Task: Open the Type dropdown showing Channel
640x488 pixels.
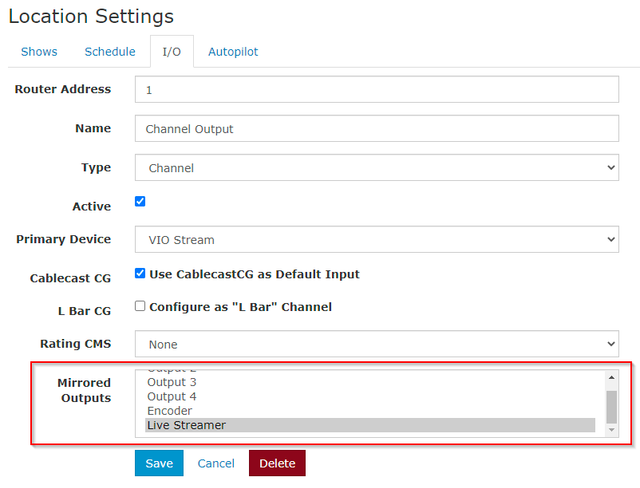Action: (377, 168)
